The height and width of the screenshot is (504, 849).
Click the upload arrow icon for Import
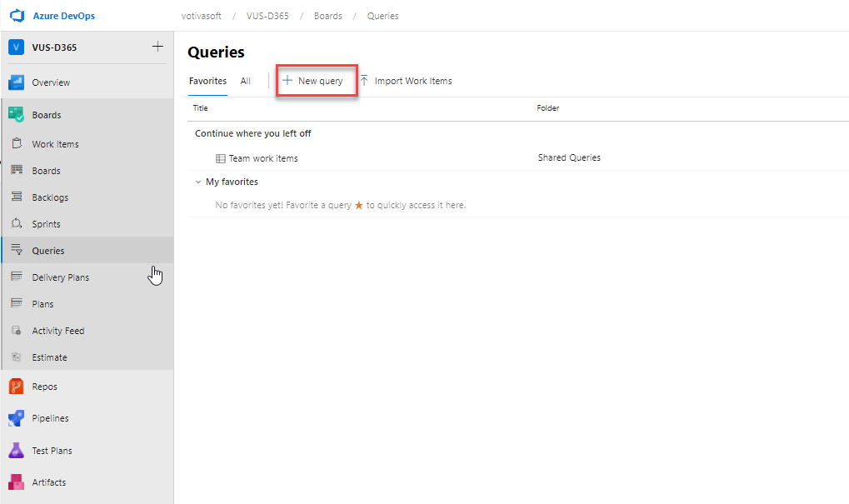pos(364,81)
